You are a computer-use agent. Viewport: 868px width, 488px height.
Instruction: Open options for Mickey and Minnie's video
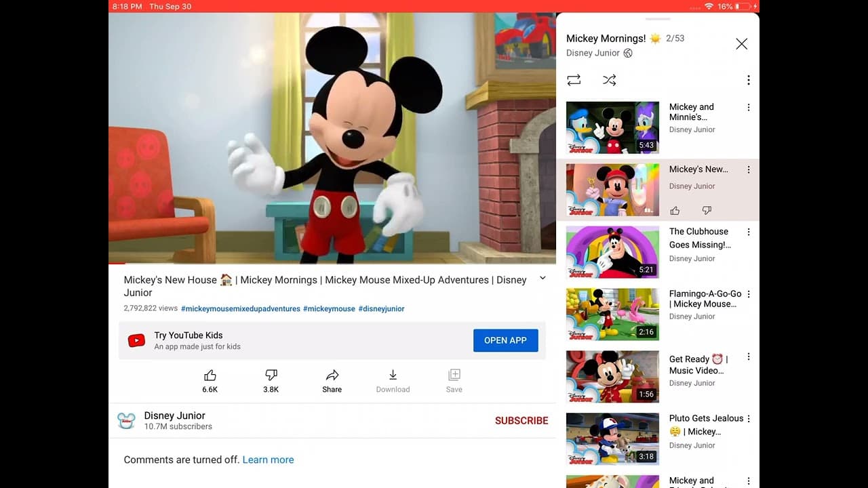click(x=749, y=107)
